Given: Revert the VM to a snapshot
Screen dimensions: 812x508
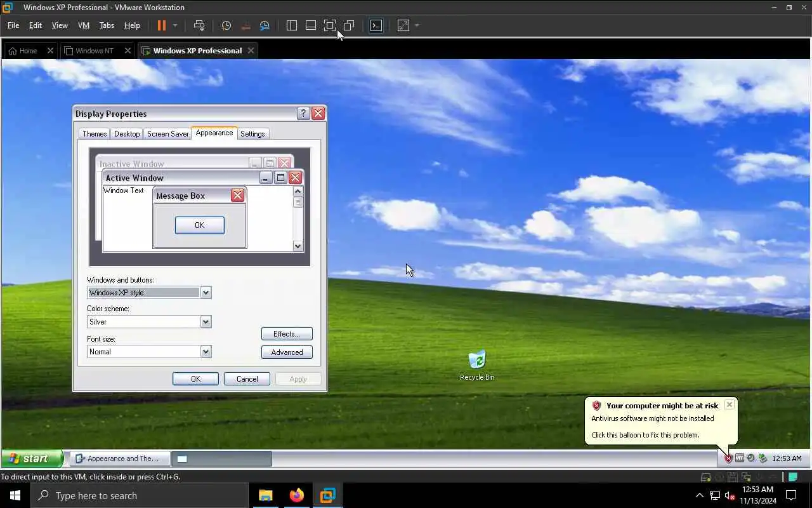Looking at the screenshot, I should pos(246,25).
